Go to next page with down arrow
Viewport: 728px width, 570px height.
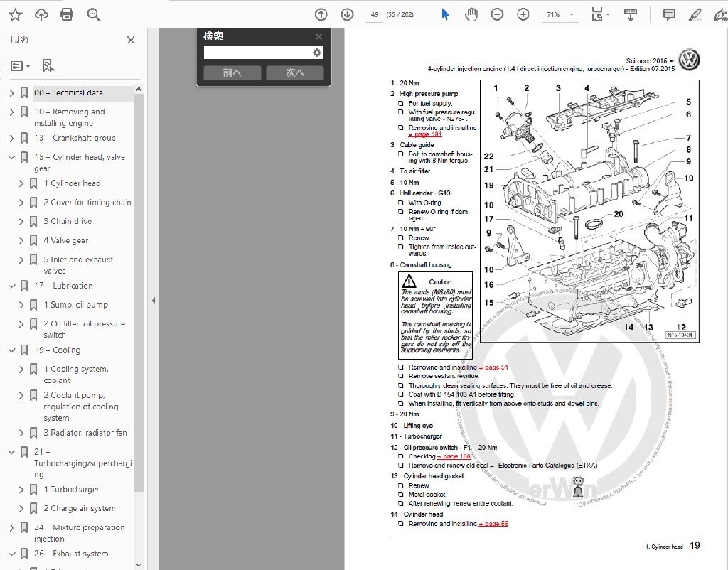[347, 15]
